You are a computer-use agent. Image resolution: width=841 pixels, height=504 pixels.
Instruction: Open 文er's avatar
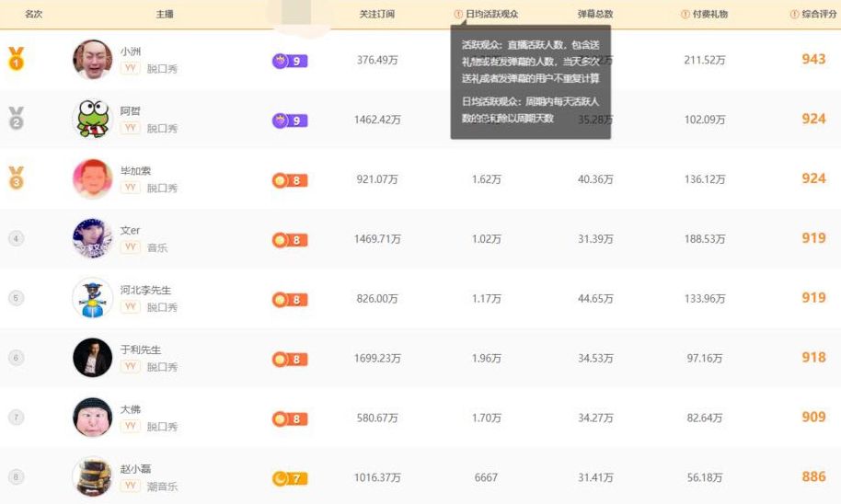coord(92,238)
